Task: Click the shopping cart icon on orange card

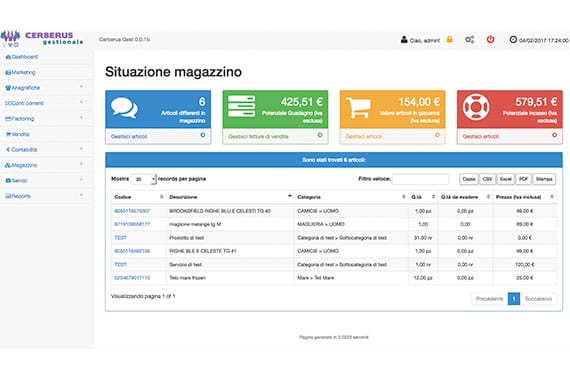Action: click(358, 108)
